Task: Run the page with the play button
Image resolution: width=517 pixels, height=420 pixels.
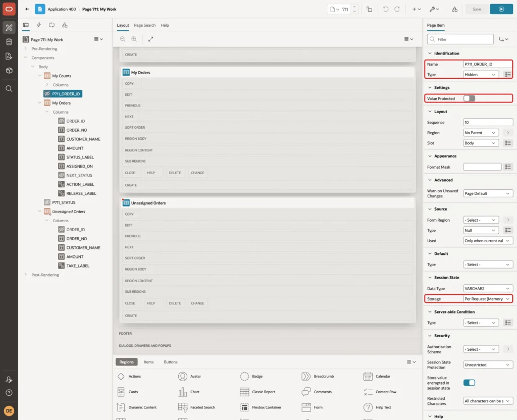Action: coord(501,9)
